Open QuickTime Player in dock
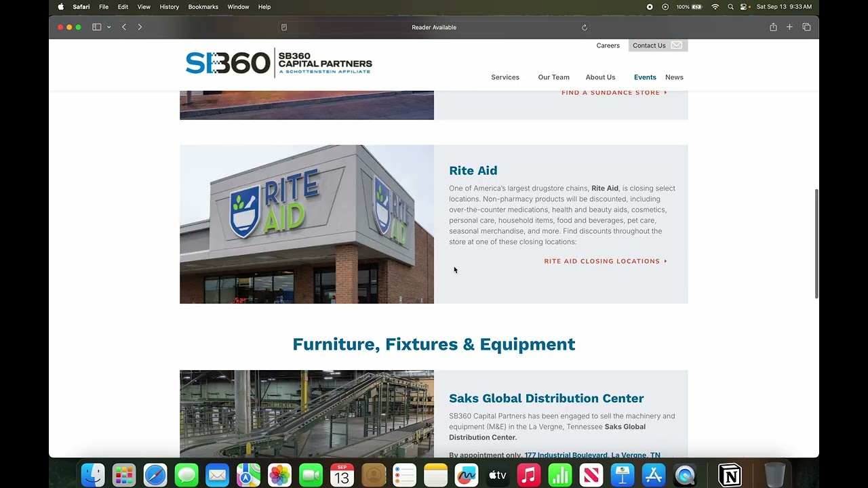 (685, 475)
